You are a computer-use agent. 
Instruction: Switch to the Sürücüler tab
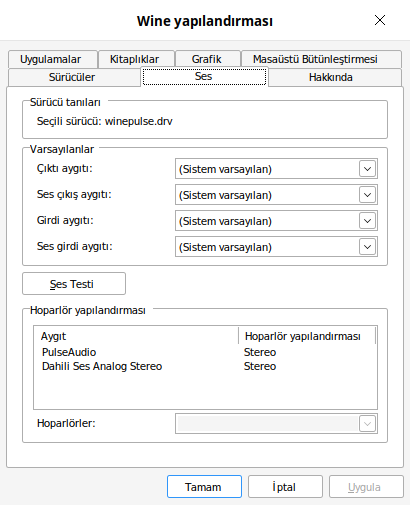click(74, 77)
